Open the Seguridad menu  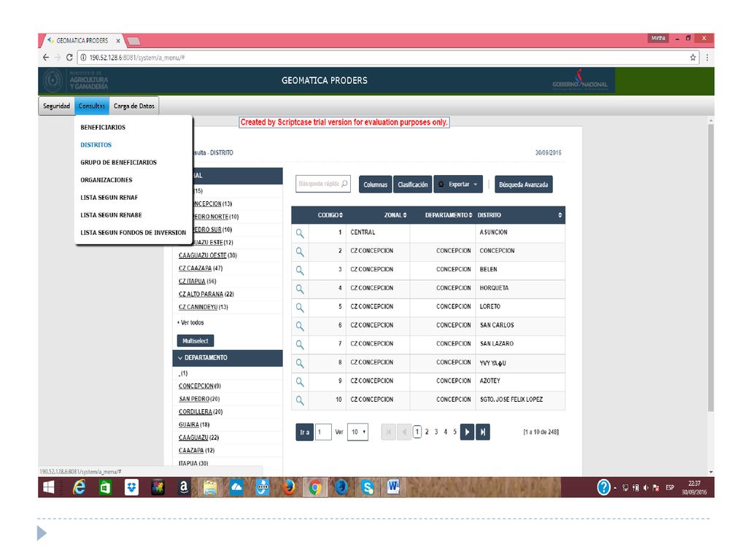56,106
